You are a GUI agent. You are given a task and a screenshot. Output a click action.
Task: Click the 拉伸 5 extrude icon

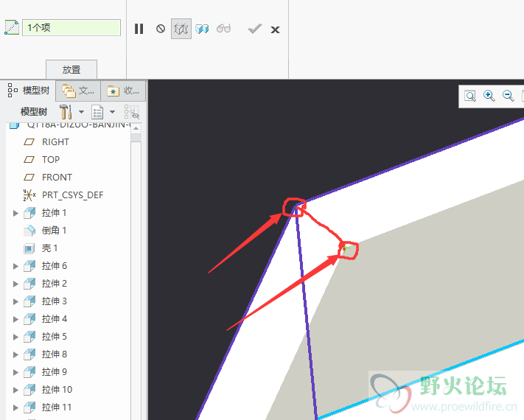coord(29,337)
